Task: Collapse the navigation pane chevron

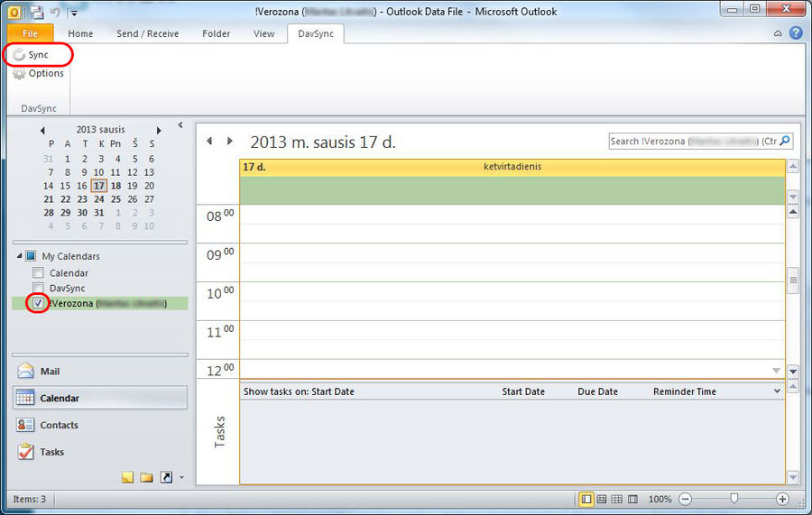Action: tap(180, 124)
